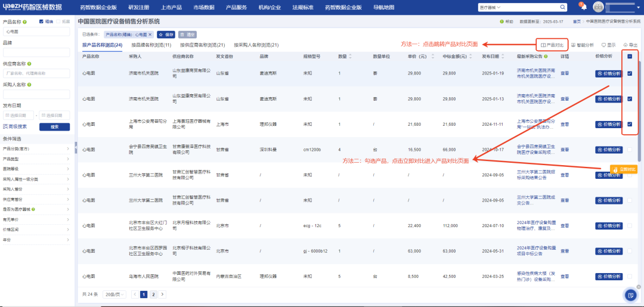644x307 pixels.
Task: Expand the 价格区间 filter
Action: (x=36, y=230)
